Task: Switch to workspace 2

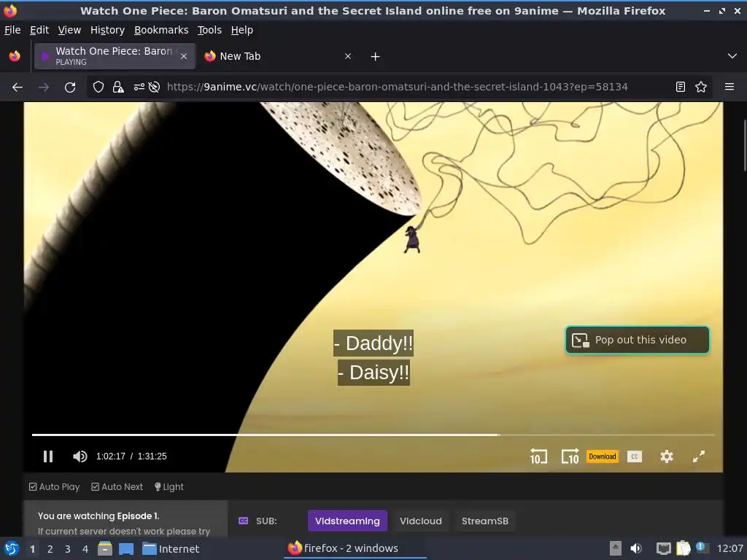Action: point(50,549)
